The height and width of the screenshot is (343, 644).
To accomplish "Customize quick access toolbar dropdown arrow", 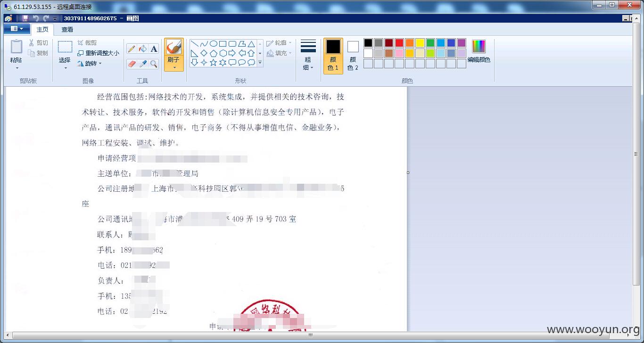I will [55, 19].
